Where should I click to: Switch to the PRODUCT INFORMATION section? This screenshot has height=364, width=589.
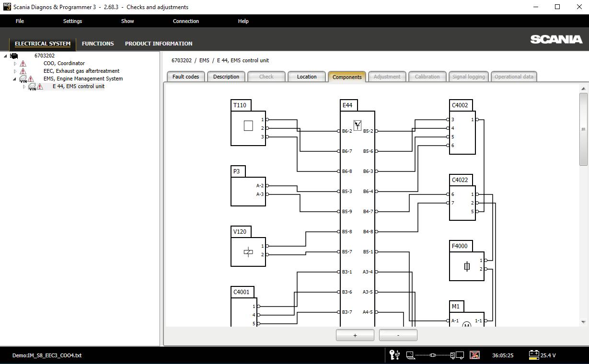pos(159,44)
